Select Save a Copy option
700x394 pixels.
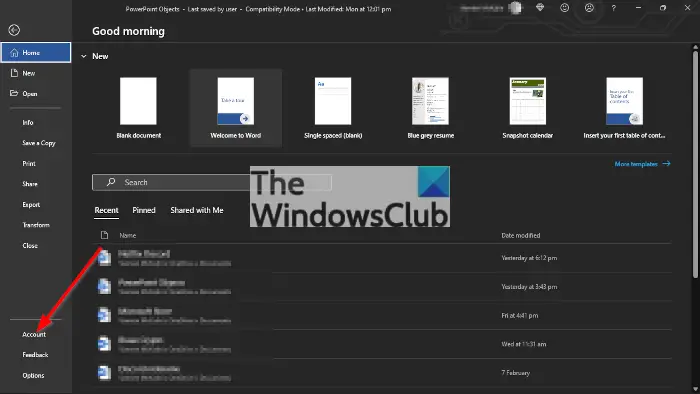point(39,143)
